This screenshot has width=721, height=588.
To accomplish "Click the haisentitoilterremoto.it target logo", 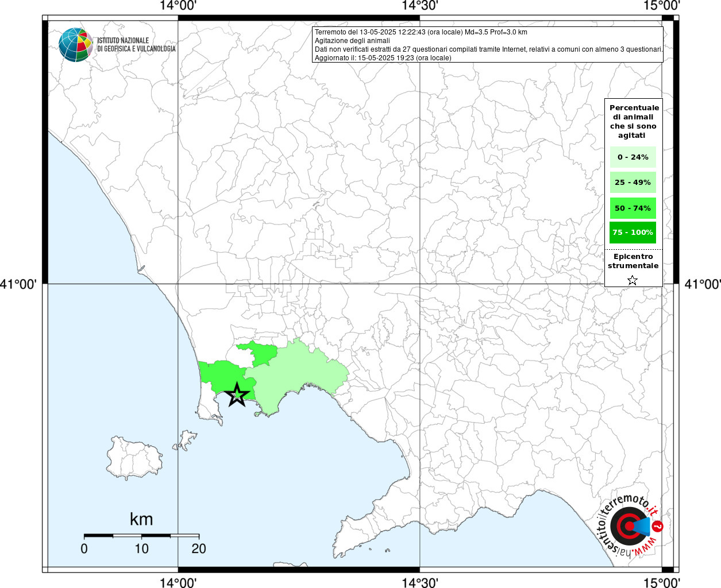I will coord(630,526).
